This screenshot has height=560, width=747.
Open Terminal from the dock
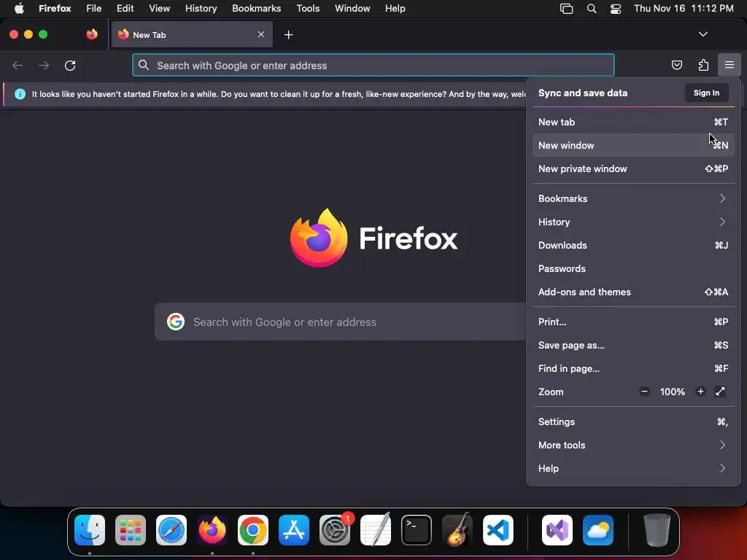coord(417,530)
